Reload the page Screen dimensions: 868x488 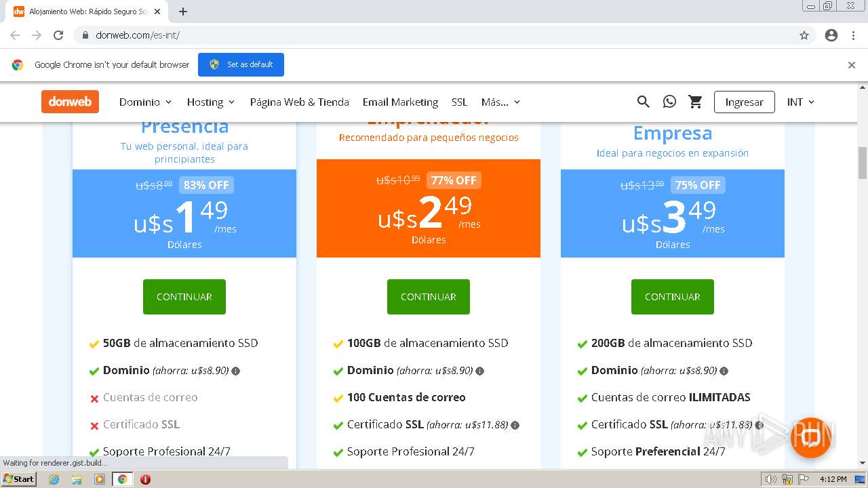pyautogui.click(x=58, y=35)
